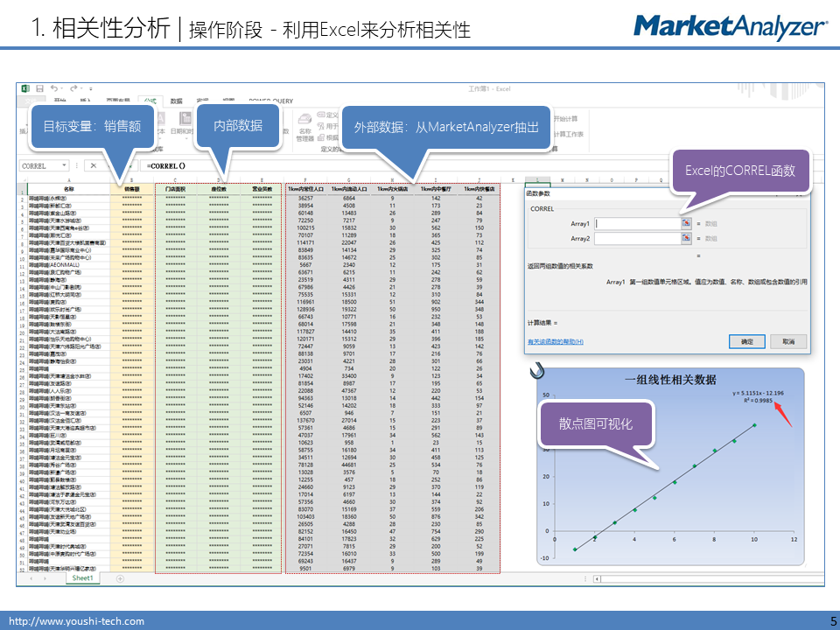Collapse dialog using Array1 range selector icon
The width and height of the screenshot is (840, 630).
686,223
